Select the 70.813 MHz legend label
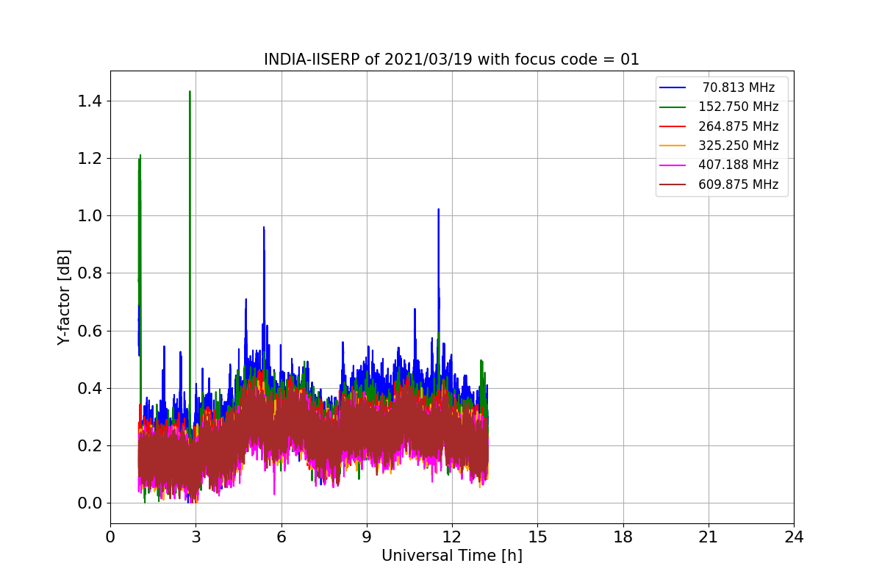Screen dimensions: 882x588 click(x=739, y=87)
